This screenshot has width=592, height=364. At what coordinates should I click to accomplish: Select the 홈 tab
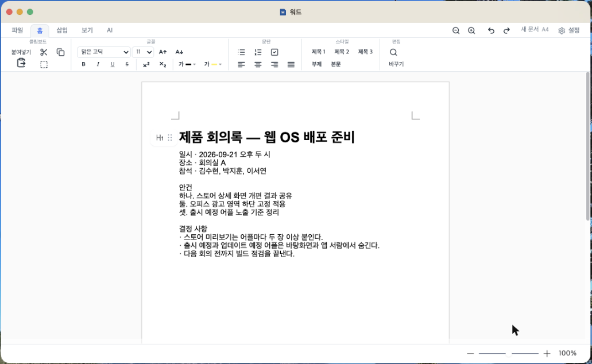click(40, 30)
